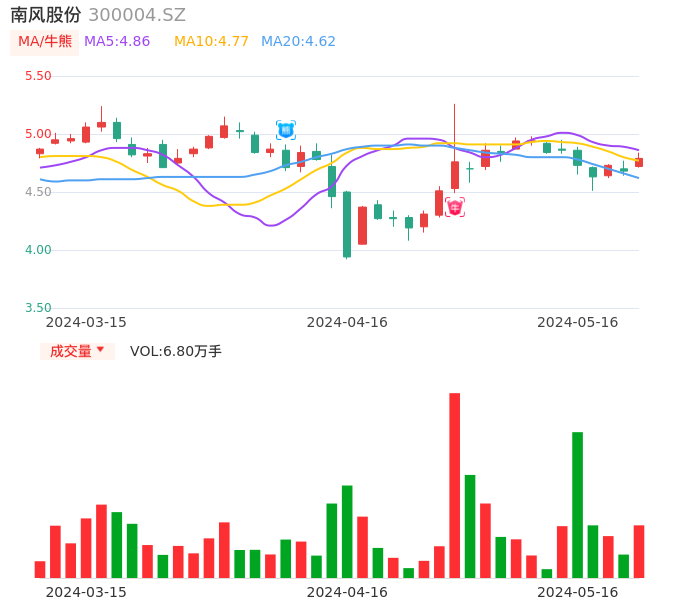
Task: Click the 2024-04-16 date label under volume chart
Action: pos(347,592)
